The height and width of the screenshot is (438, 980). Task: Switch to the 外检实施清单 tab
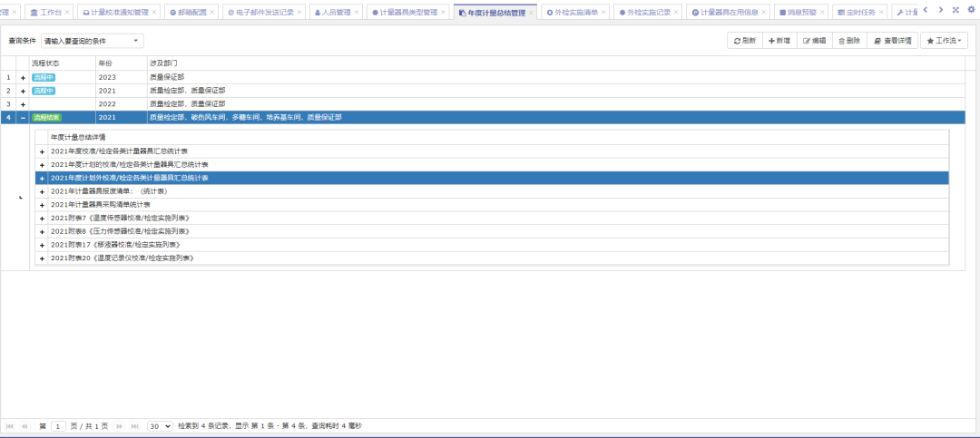(575, 12)
